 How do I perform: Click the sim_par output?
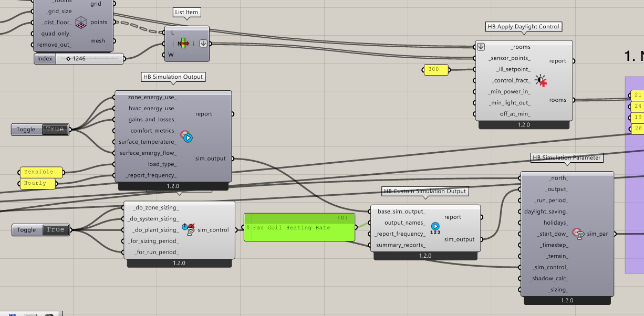click(x=597, y=234)
